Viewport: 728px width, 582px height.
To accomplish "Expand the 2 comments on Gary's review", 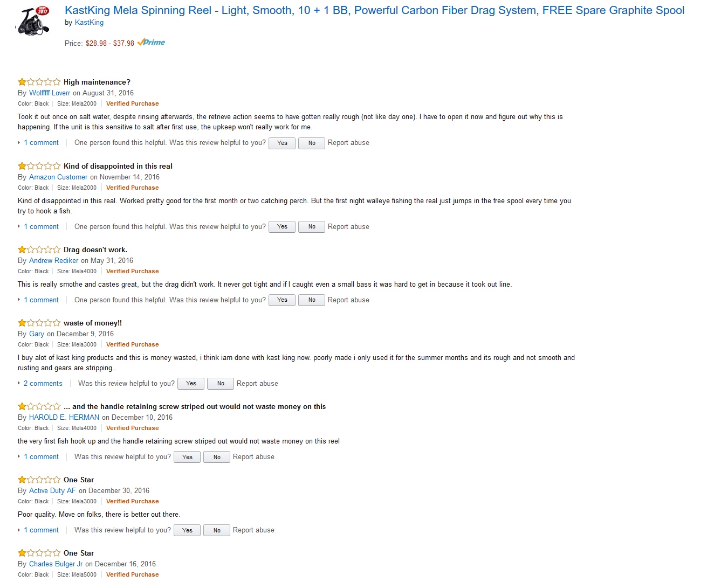I will tap(43, 384).
